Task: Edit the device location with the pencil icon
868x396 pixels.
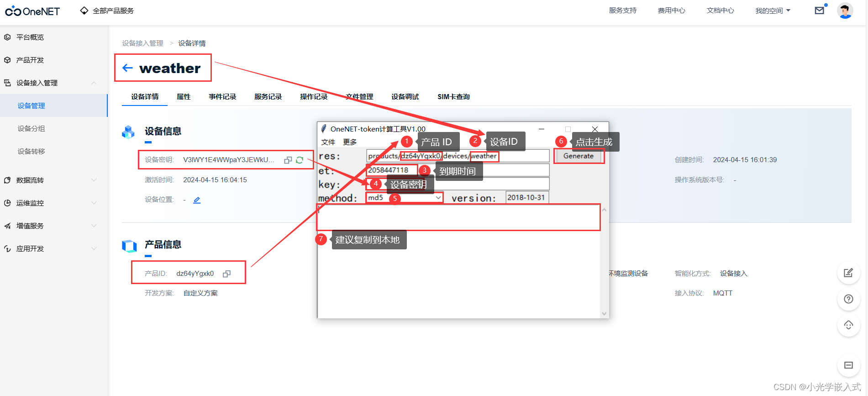Action: [x=197, y=200]
